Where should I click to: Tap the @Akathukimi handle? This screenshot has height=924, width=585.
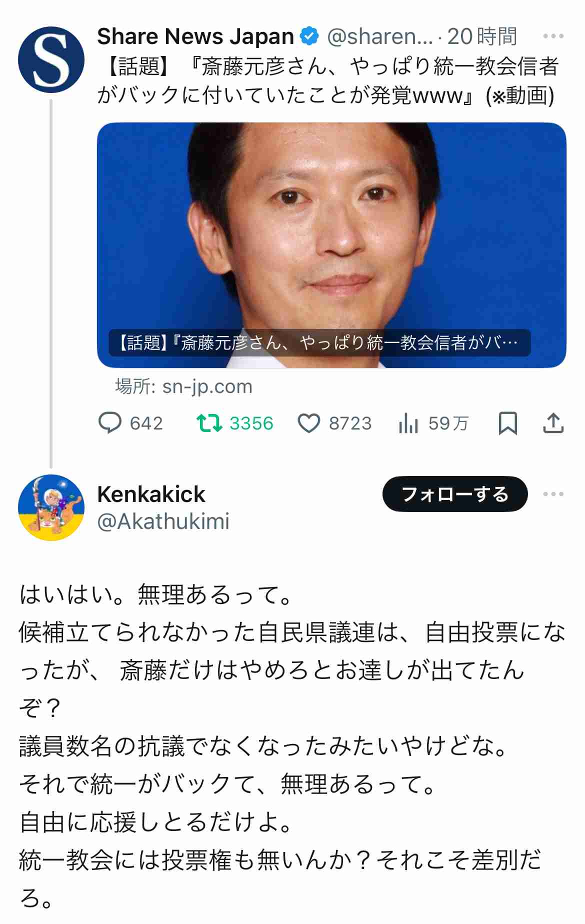coord(163,521)
